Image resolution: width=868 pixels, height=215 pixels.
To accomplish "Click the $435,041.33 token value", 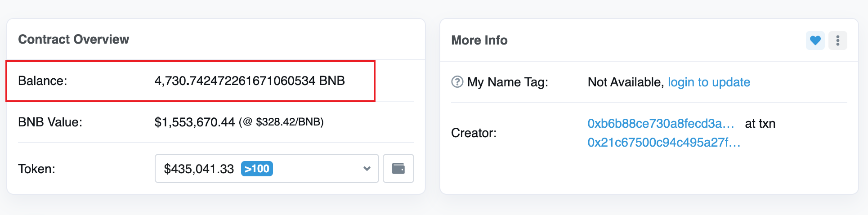I will click(199, 169).
